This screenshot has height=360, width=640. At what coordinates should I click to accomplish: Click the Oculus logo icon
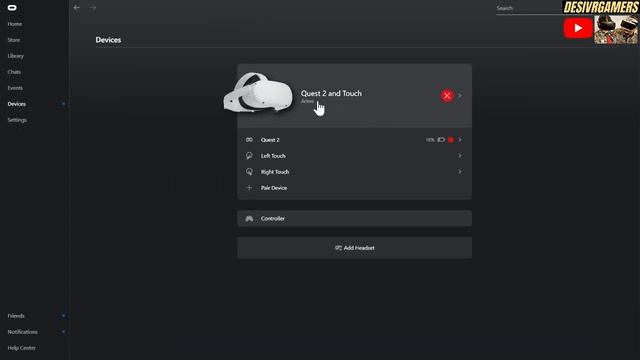[x=12, y=7]
